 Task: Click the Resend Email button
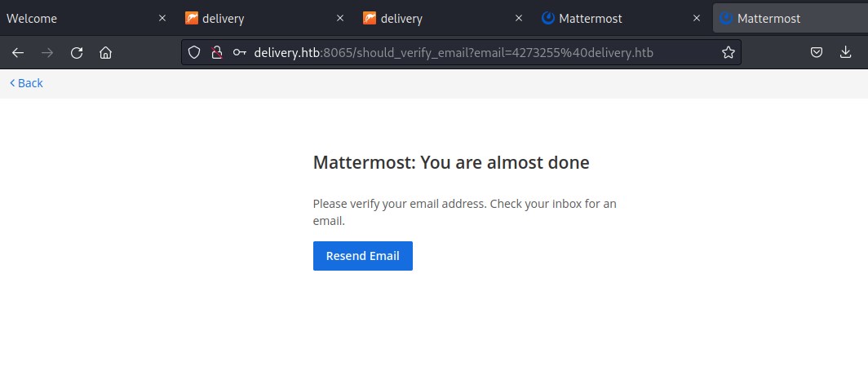[x=362, y=256]
